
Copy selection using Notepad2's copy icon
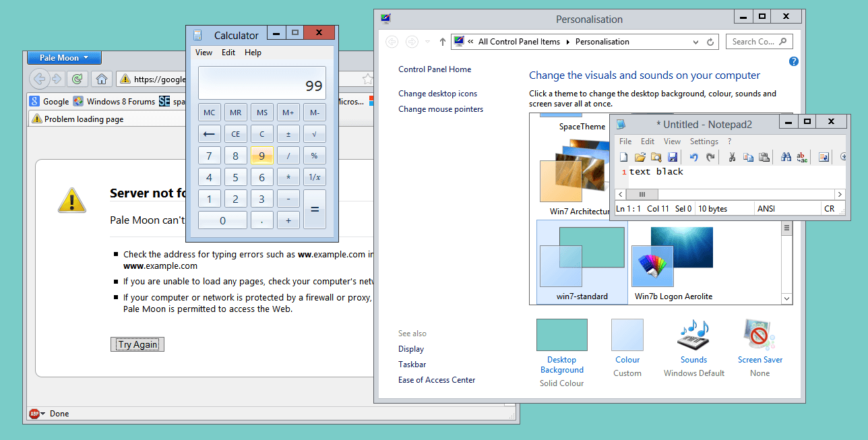pyautogui.click(x=748, y=157)
